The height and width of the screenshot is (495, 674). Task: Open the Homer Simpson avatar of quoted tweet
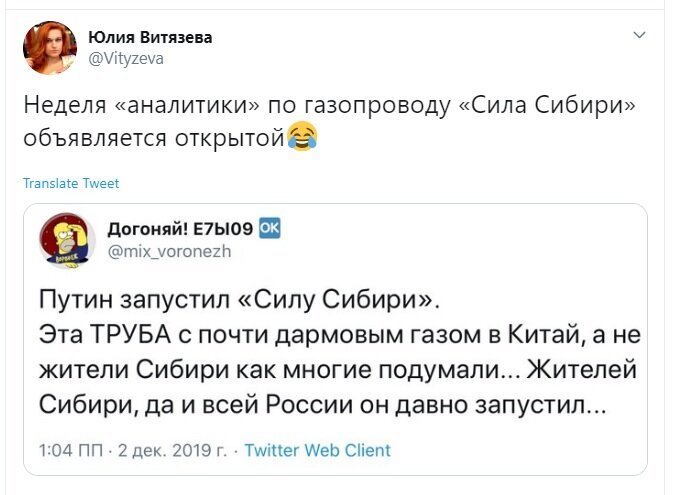67,241
